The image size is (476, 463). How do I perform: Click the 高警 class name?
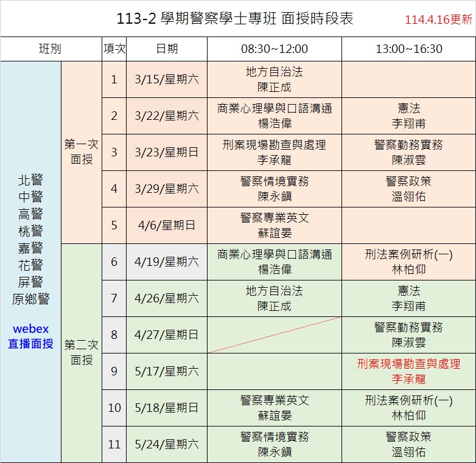[x=30, y=214]
